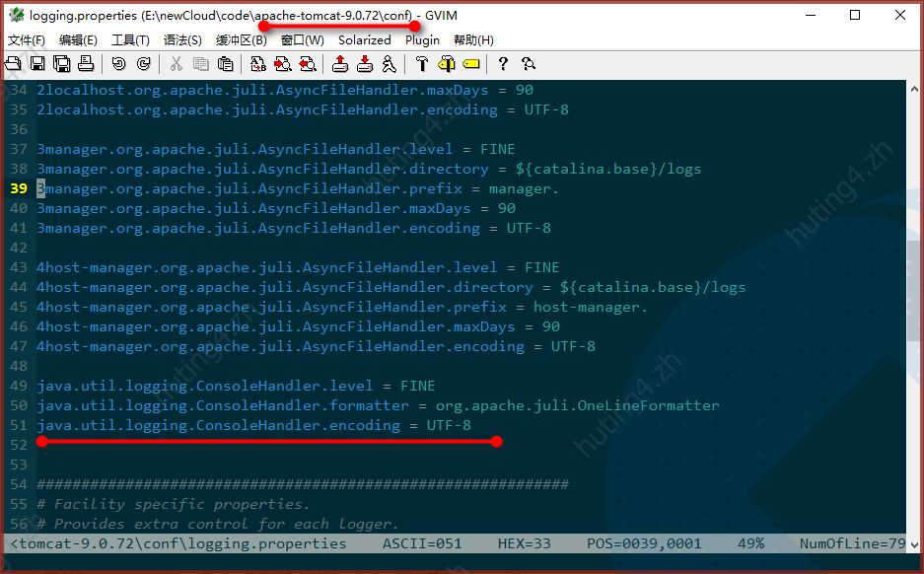This screenshot has width=924, height=574.
Task: Jump to tag using yellow tag icon
Action: 470,64
